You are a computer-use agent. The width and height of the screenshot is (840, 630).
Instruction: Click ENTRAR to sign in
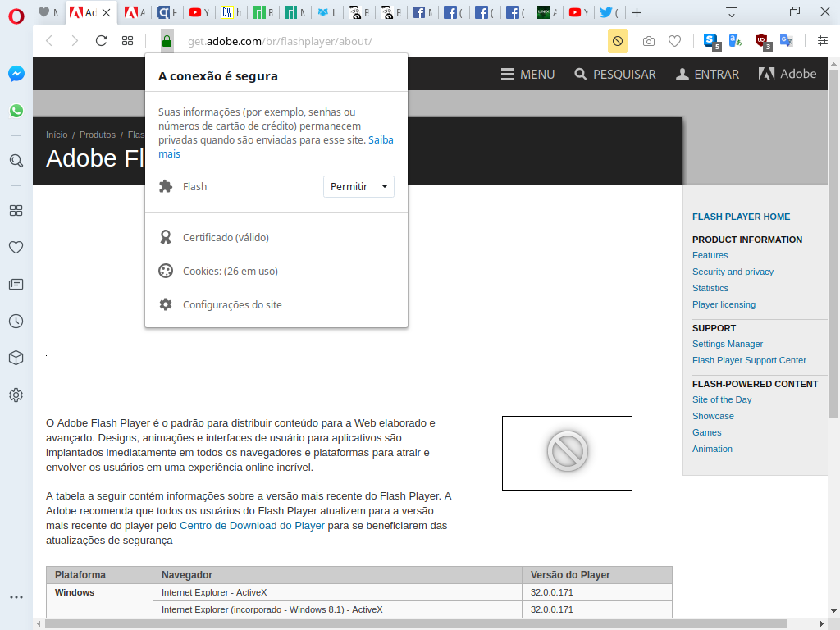click(x=707, y=75)
